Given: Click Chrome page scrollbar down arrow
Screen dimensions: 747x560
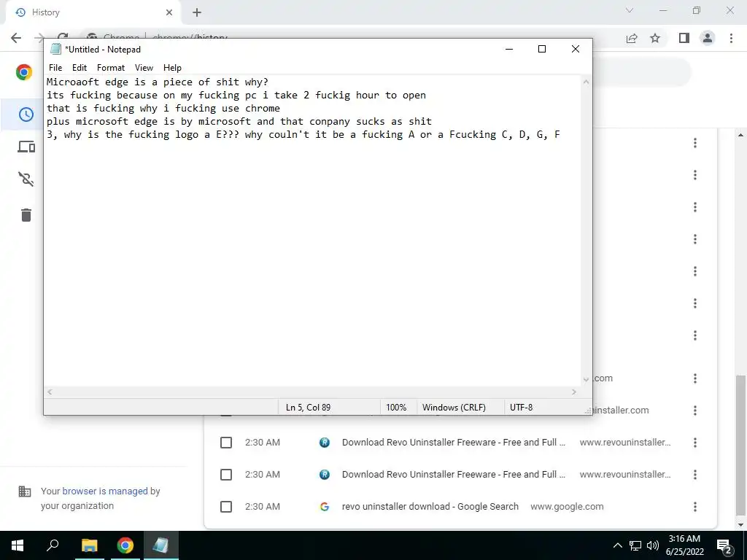Looking at the screenshot, I should pos(741,525).
